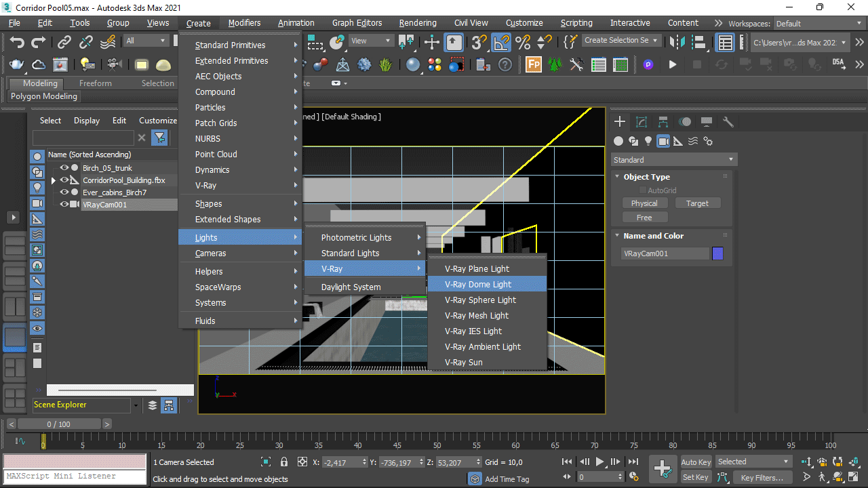This screenshot has width=868, height=488.
Task: Open the View reference coordinate dropdown
Action: (x=371, y=41)
